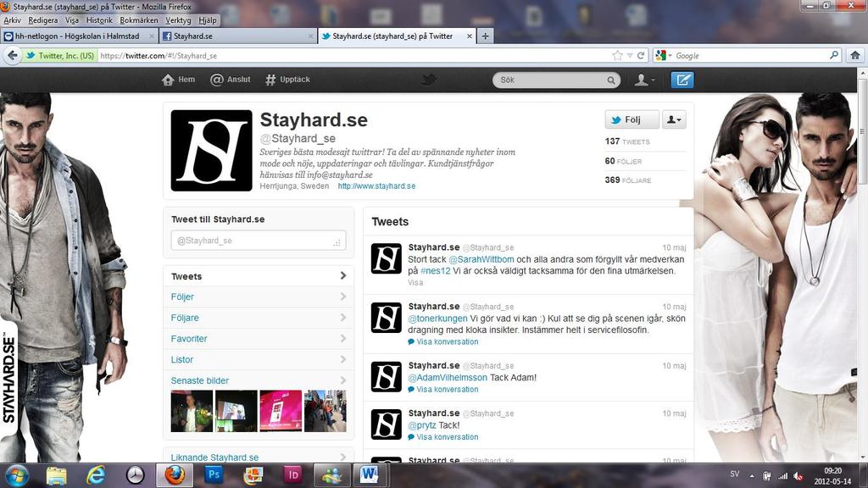Show hidden system tray icons arrow
Image resolution: width=868 pixels, height=488 pixels.
point(752,476)
